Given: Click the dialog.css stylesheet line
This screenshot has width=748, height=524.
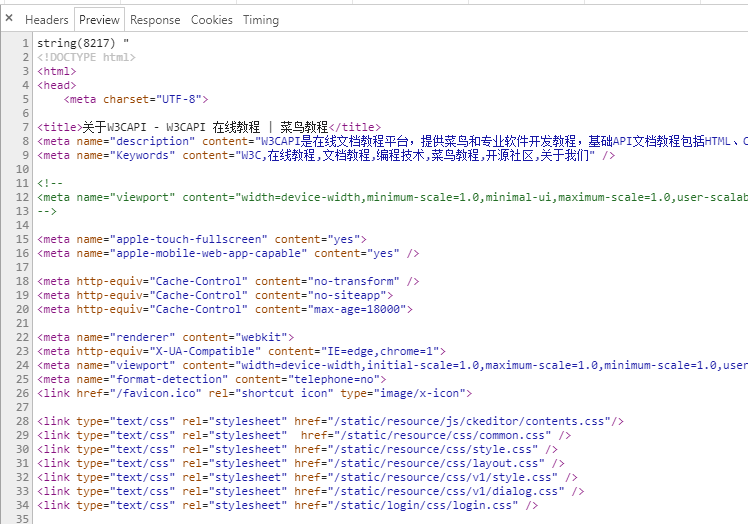Looking at the screenshot, I should (311, 491).
